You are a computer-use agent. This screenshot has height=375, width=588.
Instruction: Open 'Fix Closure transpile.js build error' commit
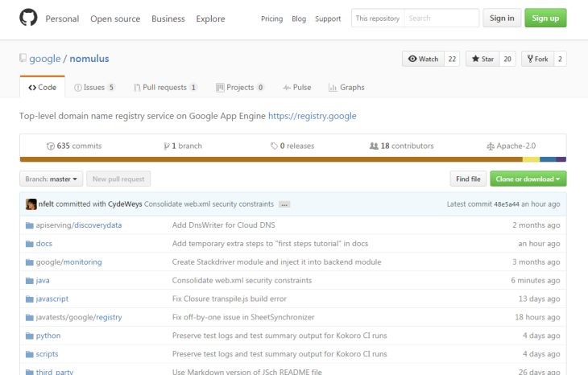[229, 299]
